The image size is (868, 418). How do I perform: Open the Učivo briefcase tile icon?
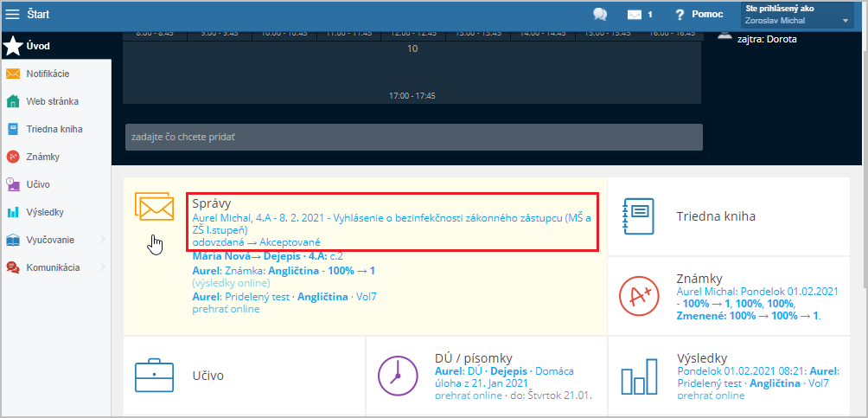(155, 376)
